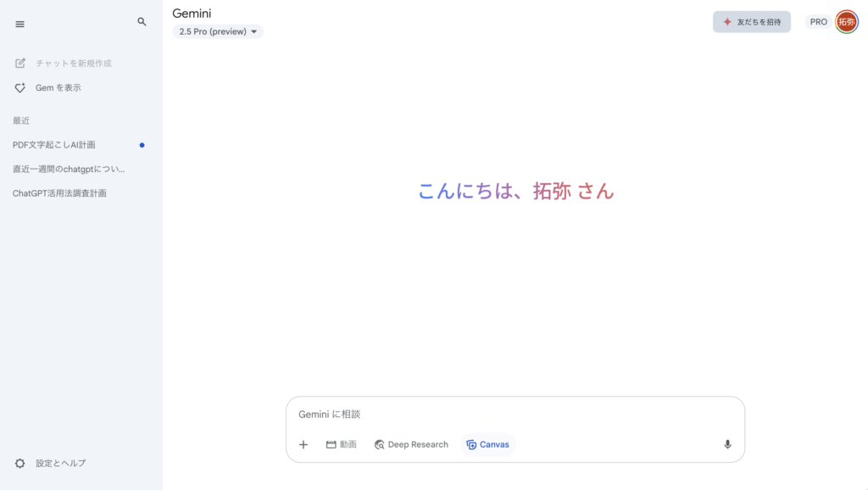Enable Deep Research mode
This screenshot has height=490, width=868.
pos(411,444)
